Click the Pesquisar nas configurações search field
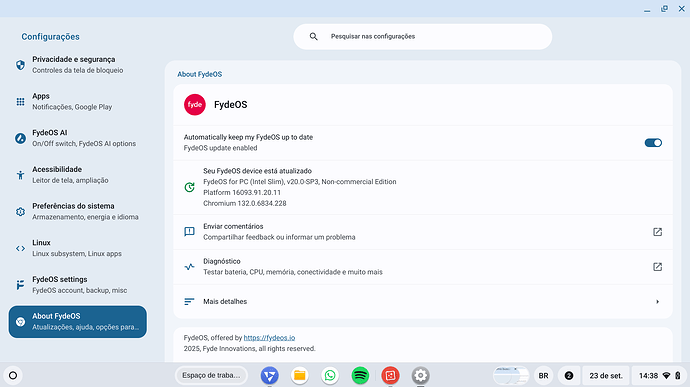Viewport: 690px width, 387px height. click(422, 37)
